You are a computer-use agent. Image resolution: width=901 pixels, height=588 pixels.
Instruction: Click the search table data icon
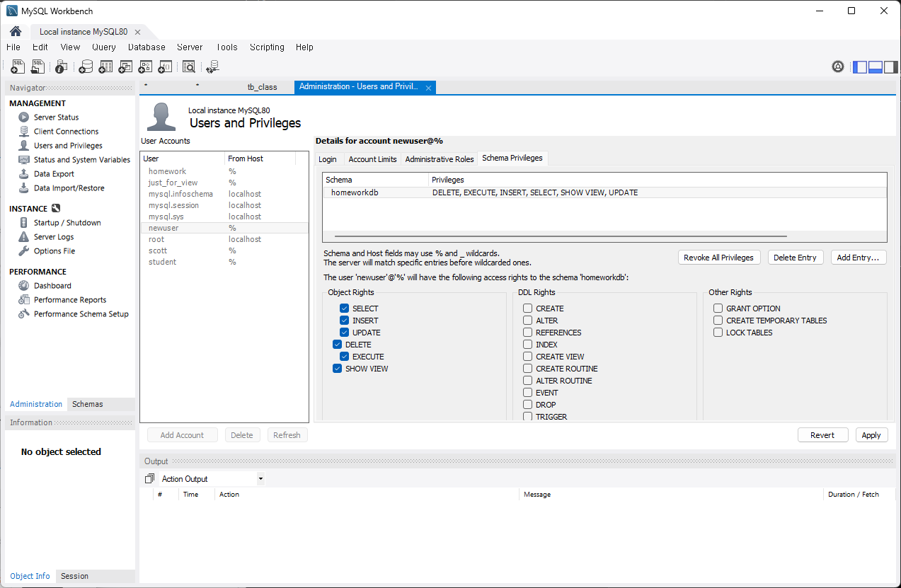pos(188,67)
